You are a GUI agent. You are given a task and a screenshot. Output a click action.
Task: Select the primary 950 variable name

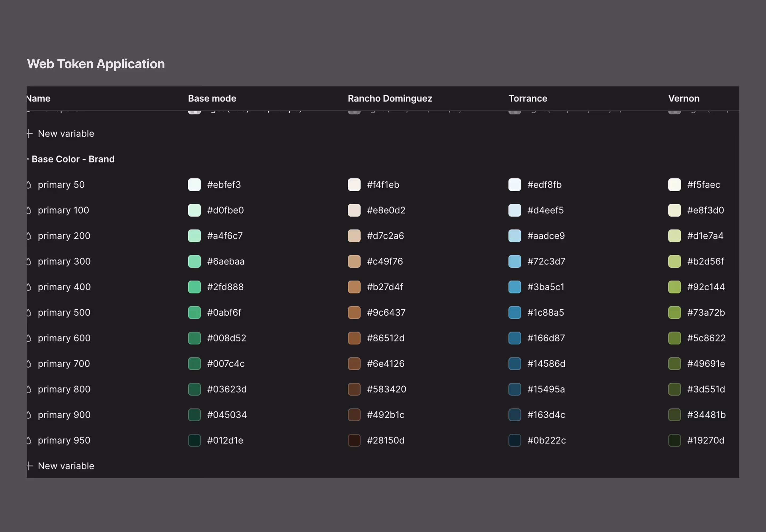64,440
